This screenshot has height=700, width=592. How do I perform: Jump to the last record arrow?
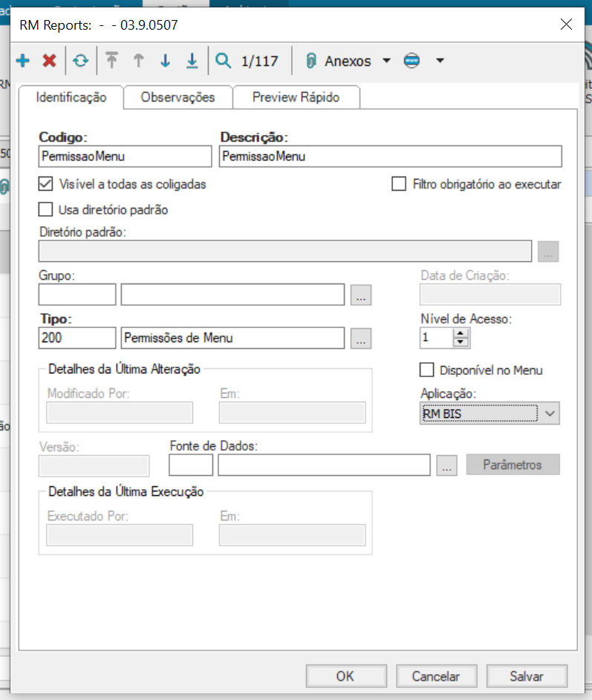192,60
